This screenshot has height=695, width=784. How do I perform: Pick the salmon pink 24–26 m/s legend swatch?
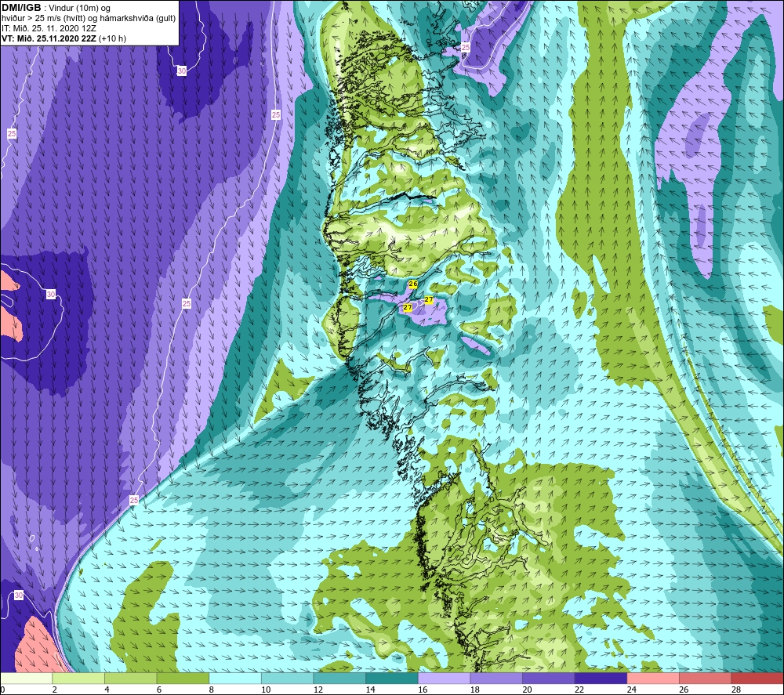pos(653,678)
